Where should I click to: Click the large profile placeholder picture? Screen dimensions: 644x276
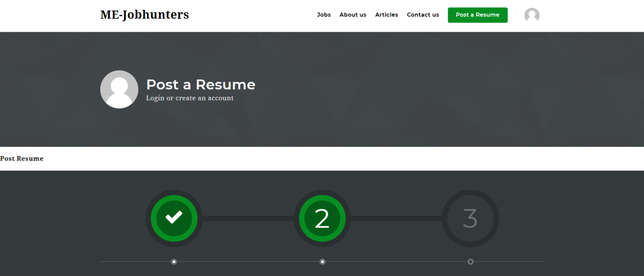119,89
